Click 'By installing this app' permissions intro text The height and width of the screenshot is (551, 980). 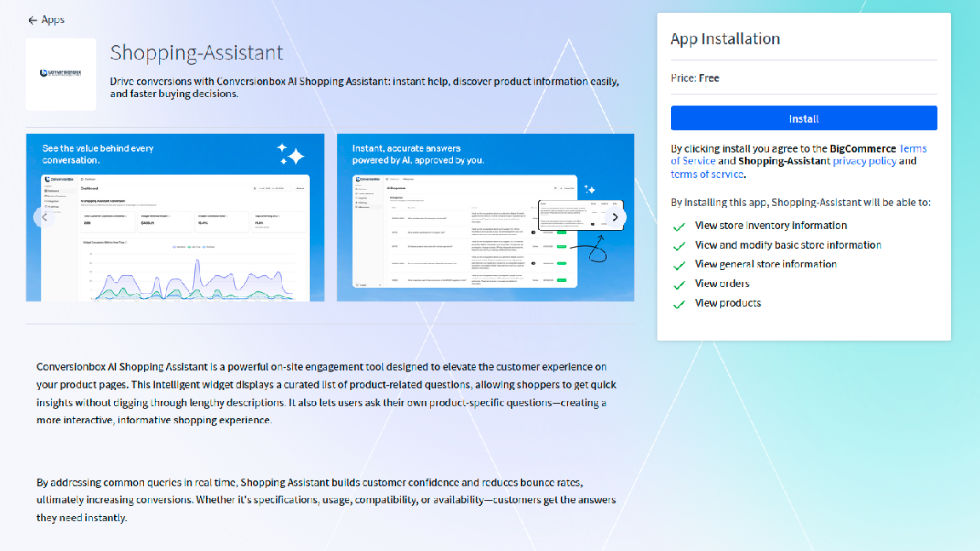coord(800,203)
